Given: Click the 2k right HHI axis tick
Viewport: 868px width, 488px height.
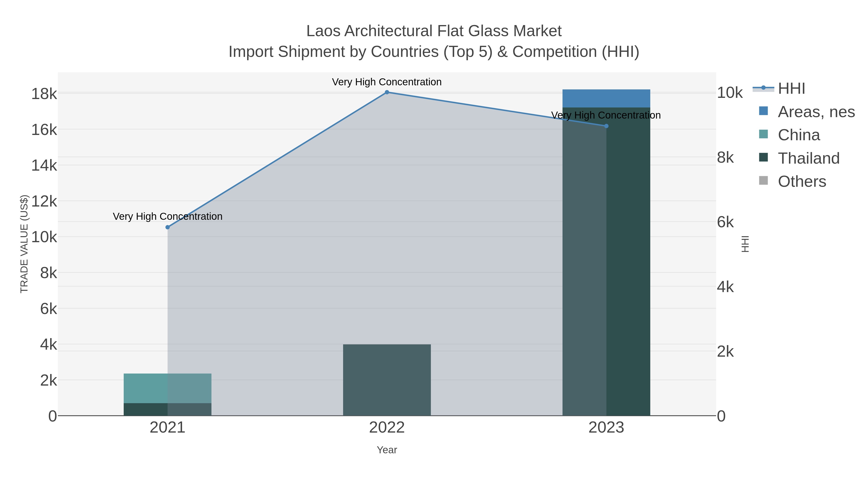Looking at the screenshot, I should (x=726, y=352).
